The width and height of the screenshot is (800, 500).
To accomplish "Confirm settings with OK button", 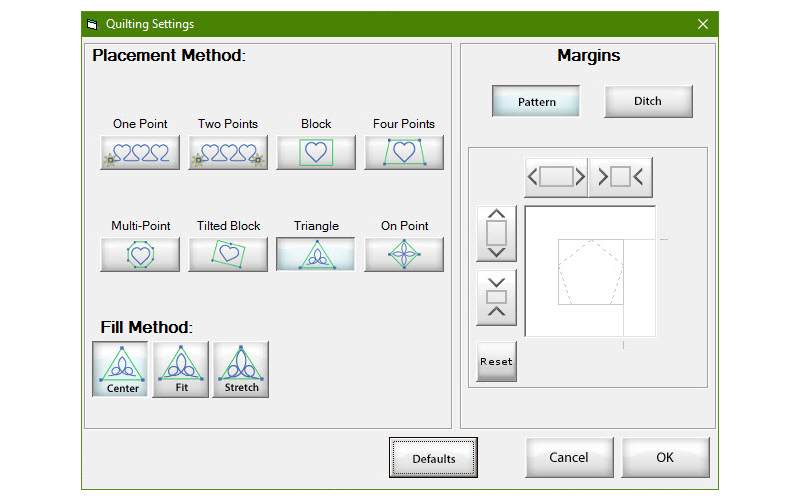I will pos(665,457).
